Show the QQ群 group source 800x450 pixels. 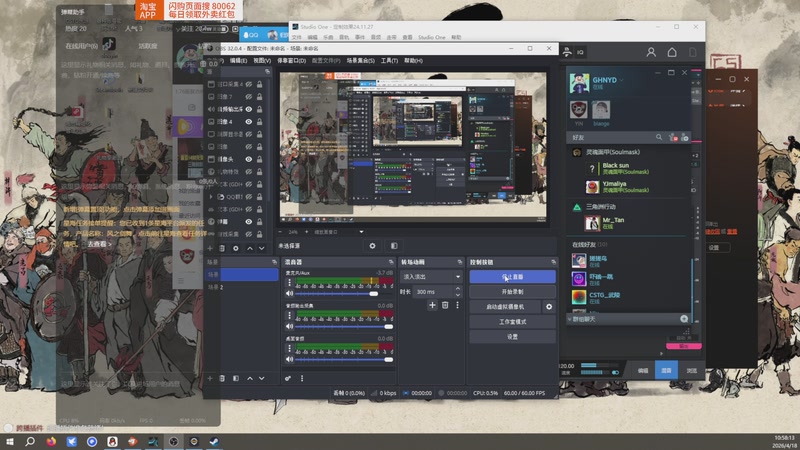(248, 197)
